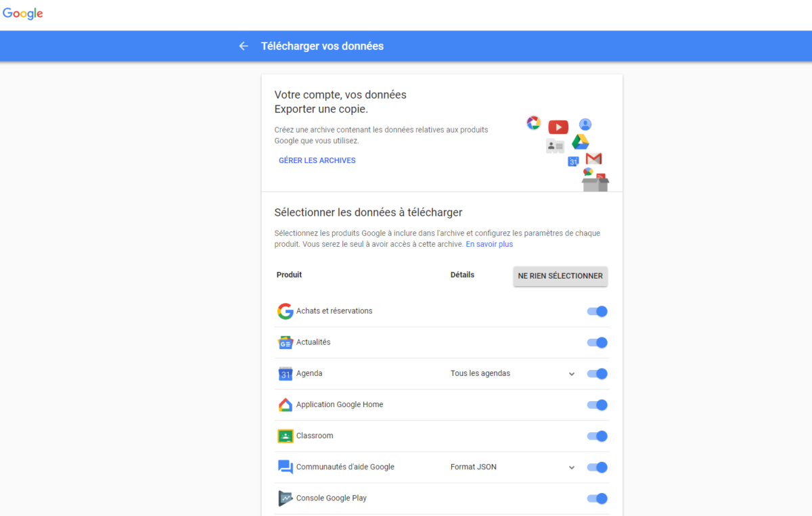Expand the Communautés d'aide Google chevron
Screen dimensions: 812x516
click(x=572, y=467)
